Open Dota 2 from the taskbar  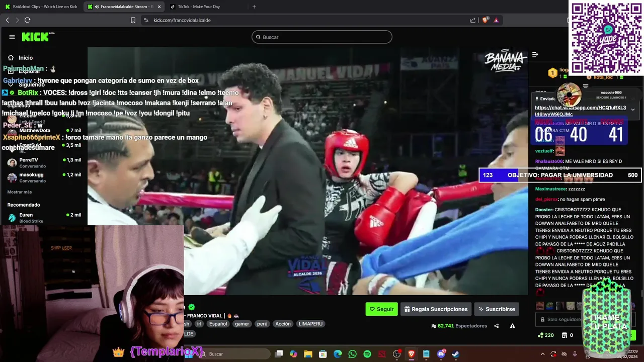382,354
